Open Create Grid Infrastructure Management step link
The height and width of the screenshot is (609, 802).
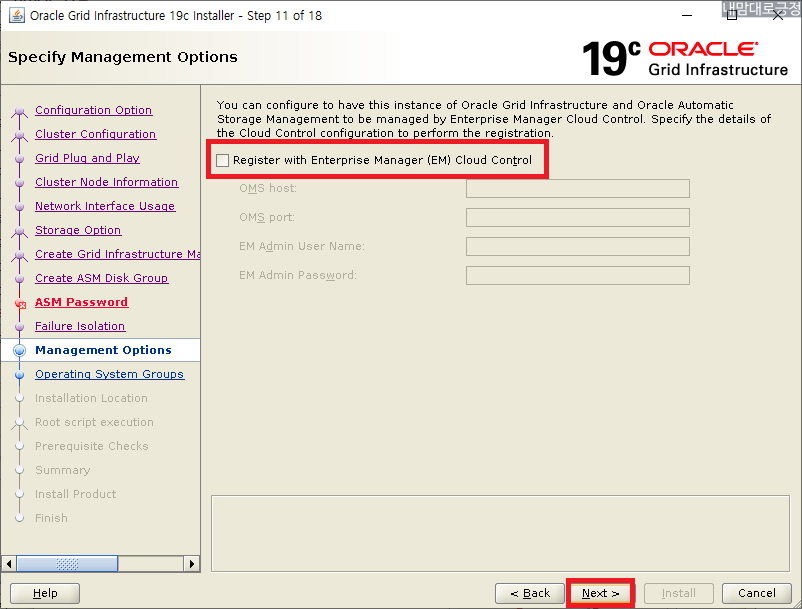pyautogui.click(x=117, y=254)
